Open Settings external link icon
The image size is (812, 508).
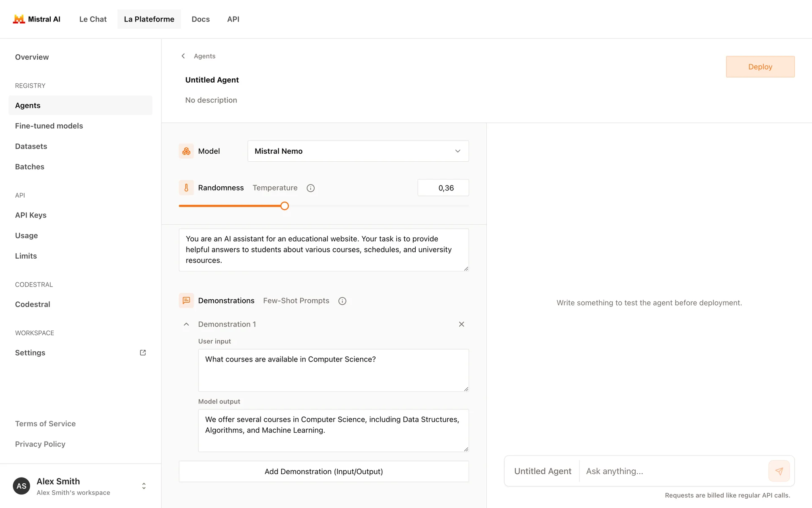(x=143, y=353)
